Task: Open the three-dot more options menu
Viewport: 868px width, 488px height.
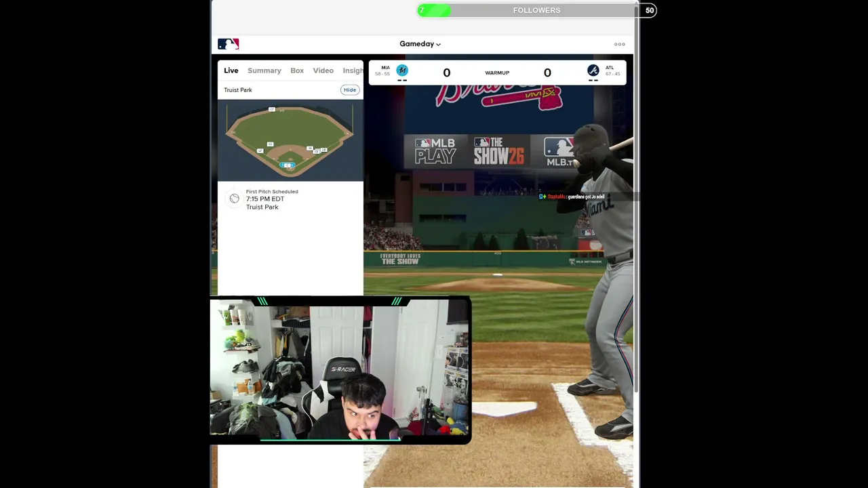Action: pyautogui.click(x=620, y=44)
